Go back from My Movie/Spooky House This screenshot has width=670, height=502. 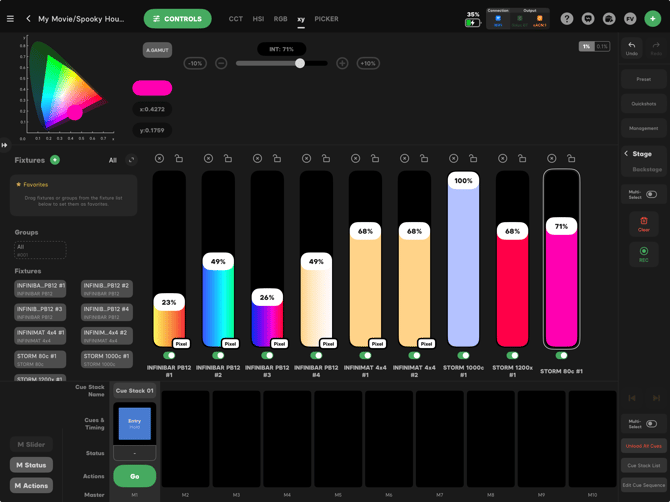tap(28, 19)
